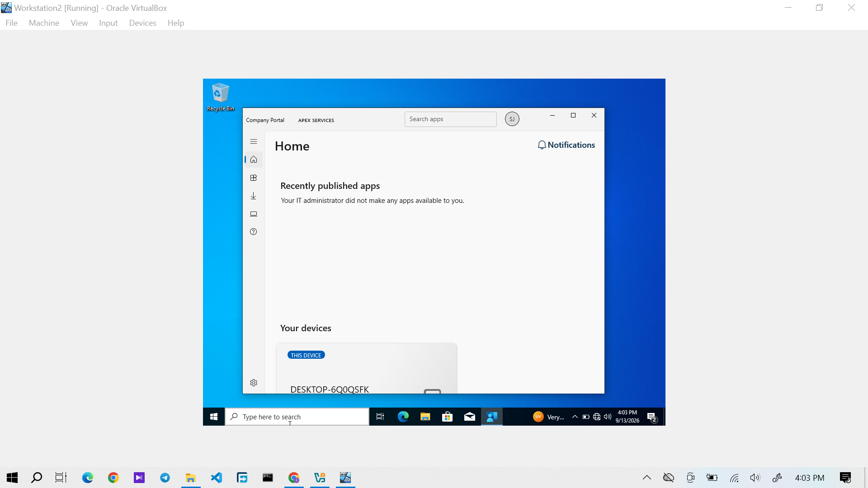The width and height of the screenshot is (868, 488).
Task: Expand host system tray hidden icons
Action: [647, 478]
